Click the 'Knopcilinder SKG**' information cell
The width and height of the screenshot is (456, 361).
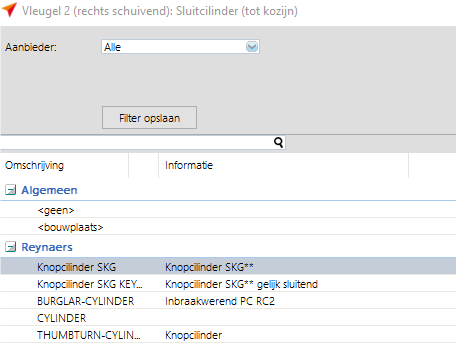coord(209,267)
